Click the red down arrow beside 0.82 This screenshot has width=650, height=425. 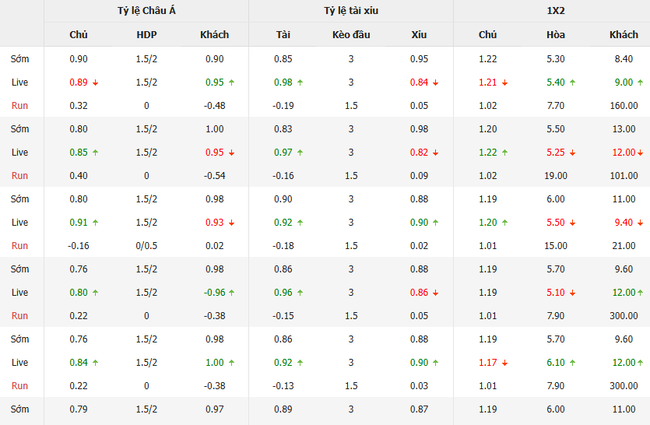(434, 152)
